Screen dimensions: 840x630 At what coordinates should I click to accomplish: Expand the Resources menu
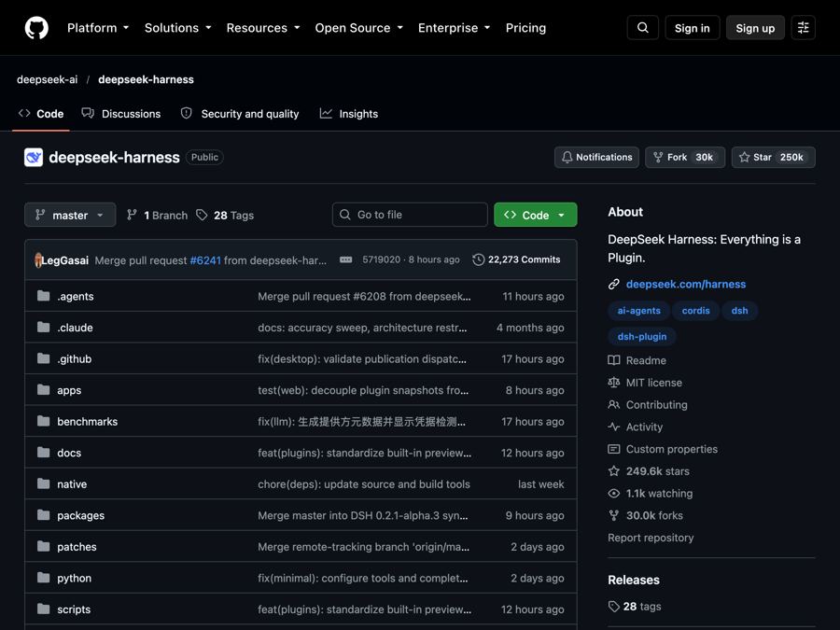tap(263, 28)
